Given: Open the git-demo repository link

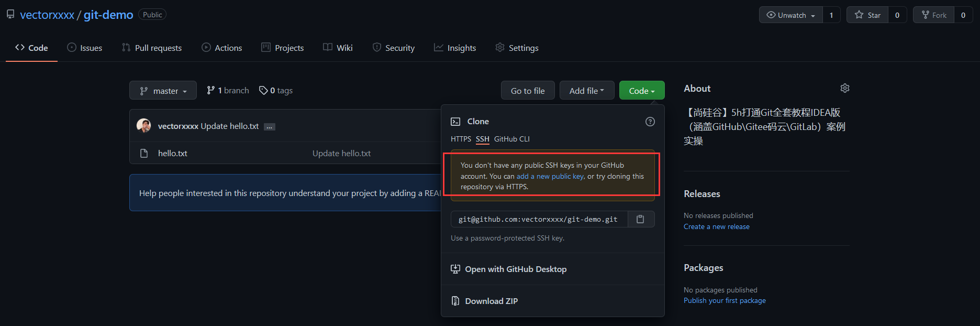Looking at the screenshot, I should click(x=108, y=15).
